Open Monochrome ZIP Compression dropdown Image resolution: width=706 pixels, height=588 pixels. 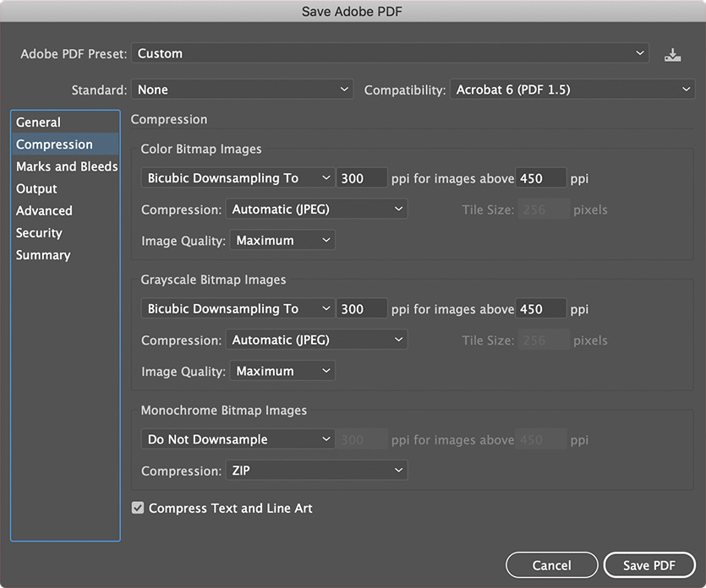coord(316,470)
